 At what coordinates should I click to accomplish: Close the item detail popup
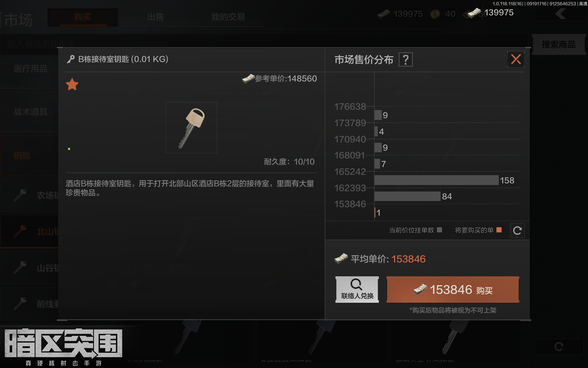(x=516, y=59)
